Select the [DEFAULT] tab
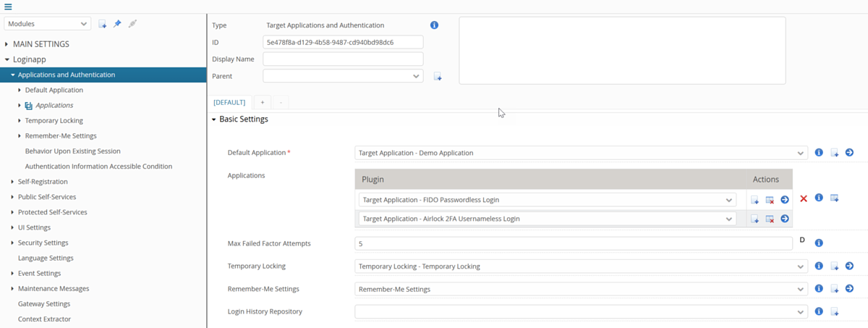The image size is (868, 328). click(229, 102)
